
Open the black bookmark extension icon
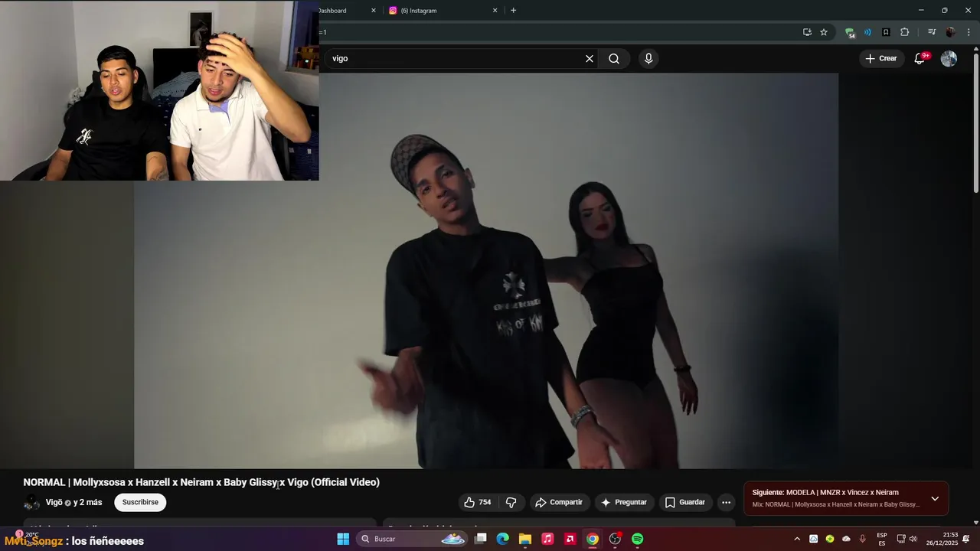tap(886, 32)
